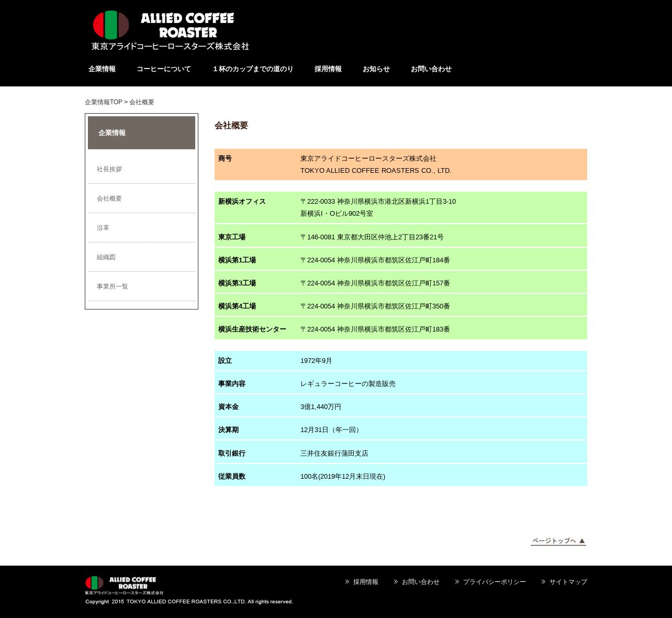Screen dimensions: 672x618
Task: Click the 東京工場 row label
Action: pyautogui.click(x=232, y=237)
